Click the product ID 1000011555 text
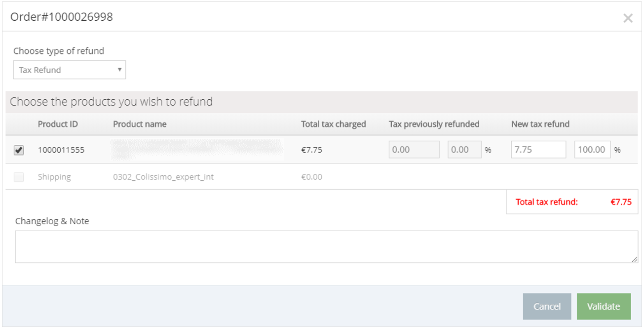 pos(61,150)
